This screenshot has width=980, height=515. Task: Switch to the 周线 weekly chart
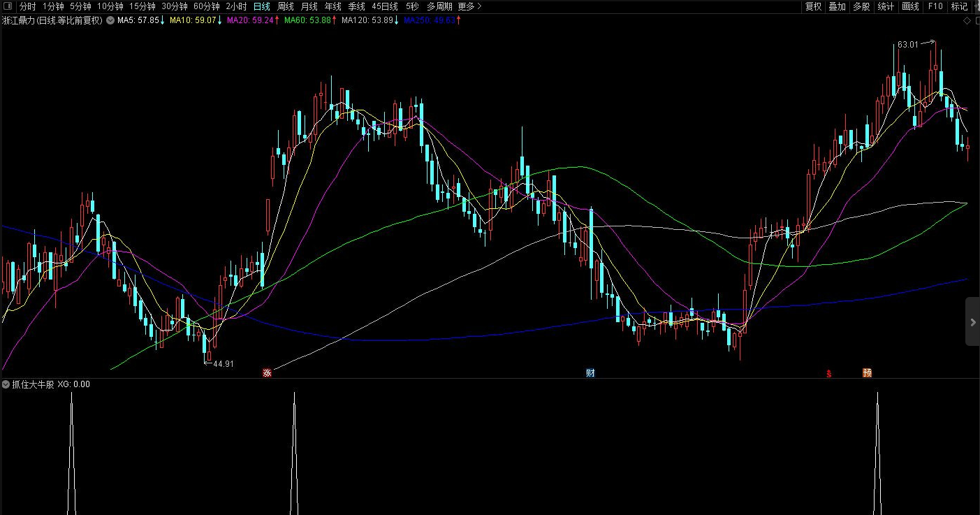point(286,6)
